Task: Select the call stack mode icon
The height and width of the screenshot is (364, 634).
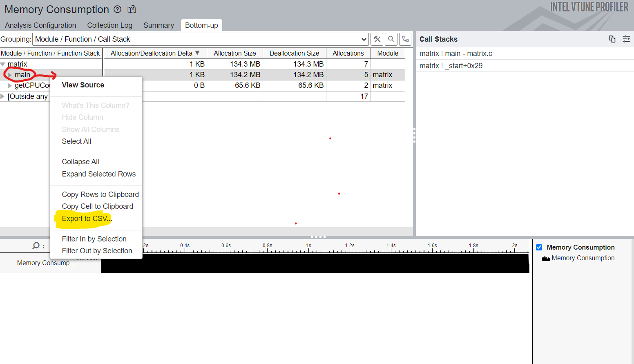Action: pyautogui.click(x=405, y=39)
